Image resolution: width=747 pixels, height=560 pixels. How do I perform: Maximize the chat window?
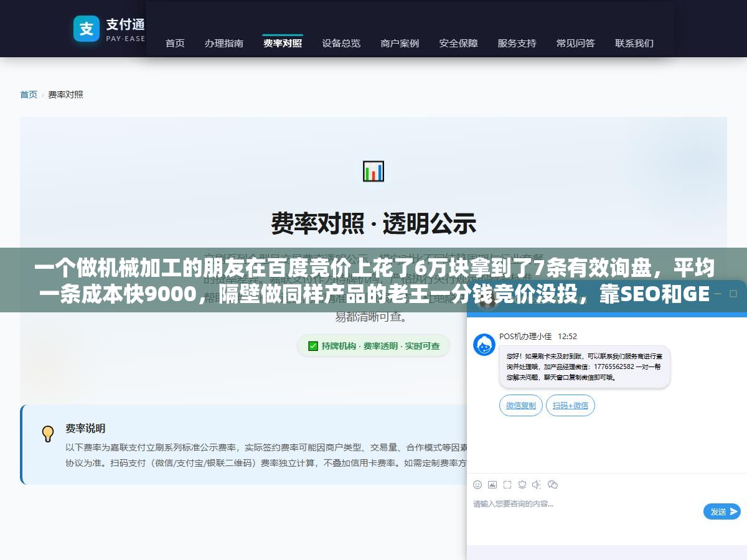pos(733,294)
